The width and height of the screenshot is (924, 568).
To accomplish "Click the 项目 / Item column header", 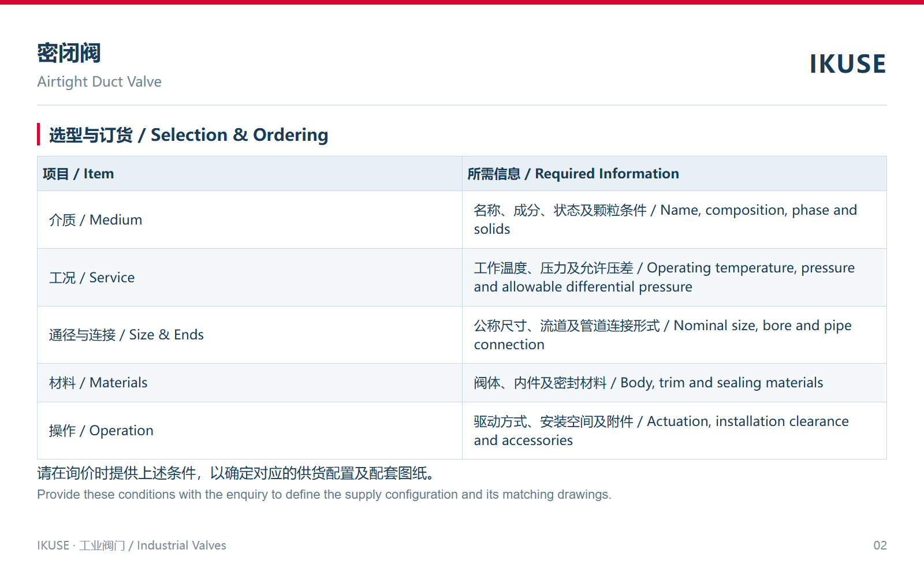I will coord(249,174).
